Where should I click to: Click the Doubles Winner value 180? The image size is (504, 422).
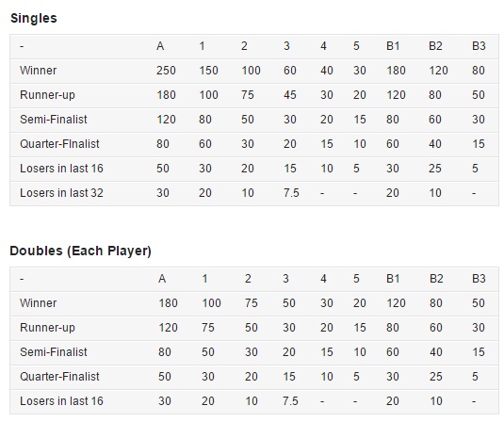[168, 303]
